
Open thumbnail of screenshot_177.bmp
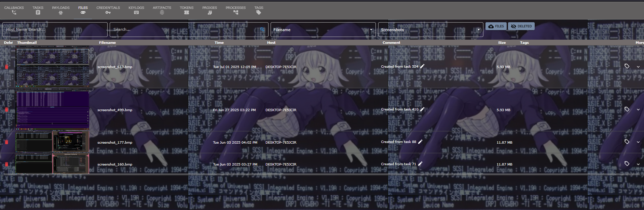(x=52, y=142)
